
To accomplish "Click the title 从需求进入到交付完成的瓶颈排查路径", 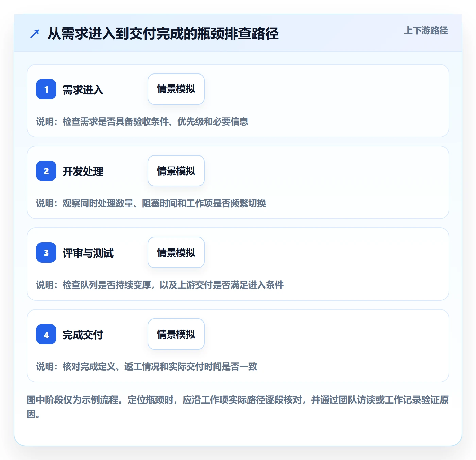I will [x=163, y=34].
